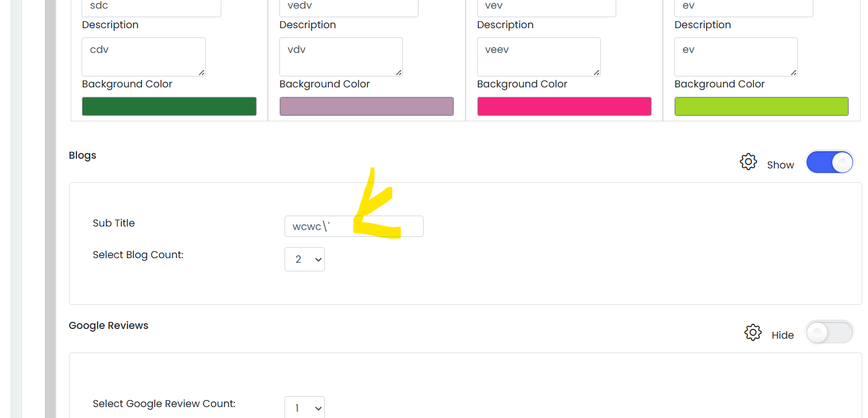Click the Blogs section heading

(x=82, y=155)
